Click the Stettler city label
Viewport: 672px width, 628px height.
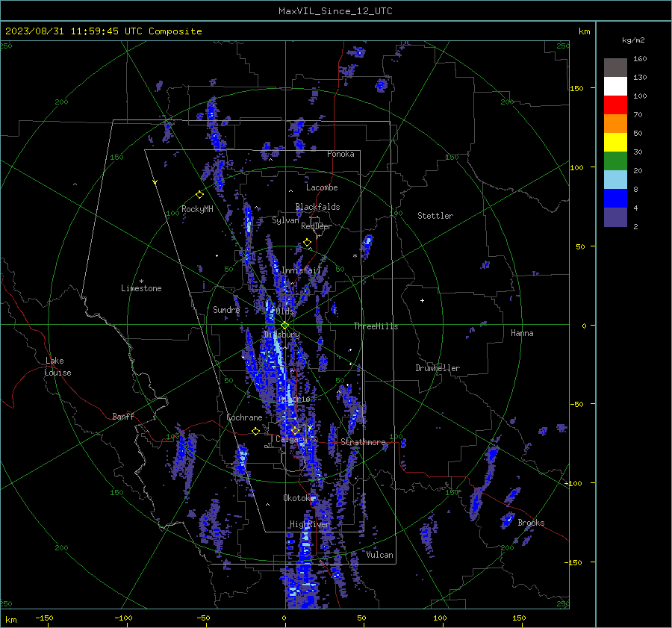click(435, 216)
